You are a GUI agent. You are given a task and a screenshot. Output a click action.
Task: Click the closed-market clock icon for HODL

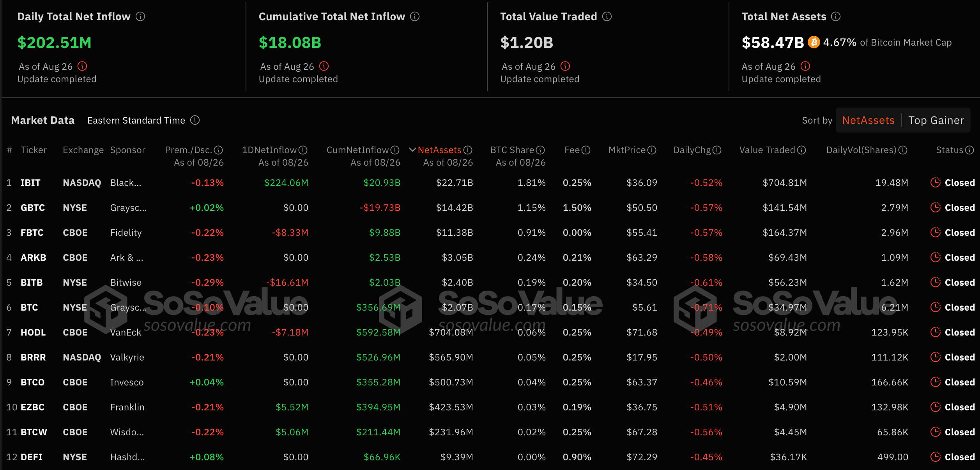pos(936,332)
